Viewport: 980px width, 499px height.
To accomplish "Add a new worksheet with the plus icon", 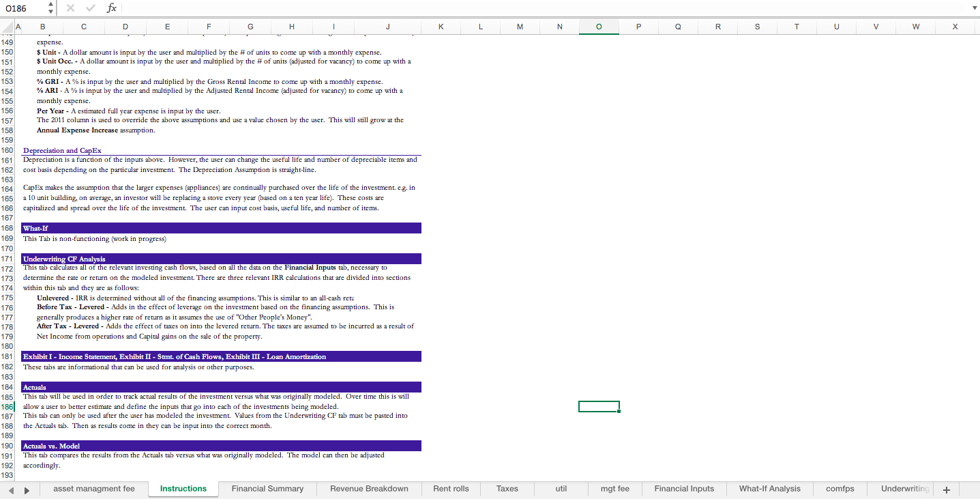I will 947,489.
